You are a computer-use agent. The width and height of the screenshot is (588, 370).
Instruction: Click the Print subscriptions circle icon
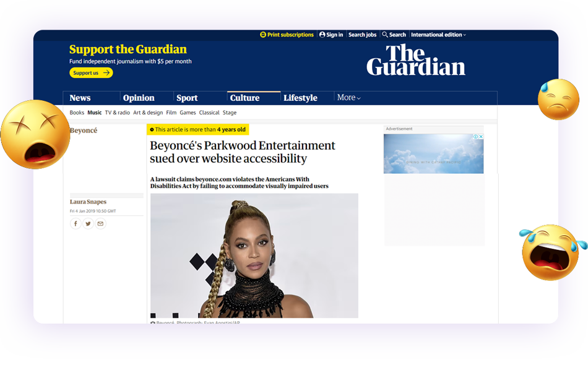click(x=263, y=35)
